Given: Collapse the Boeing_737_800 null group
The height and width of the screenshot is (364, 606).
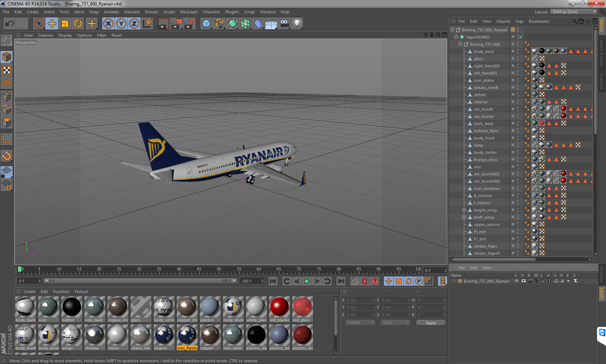Looking at the screenshot, I should pos(460,44).
